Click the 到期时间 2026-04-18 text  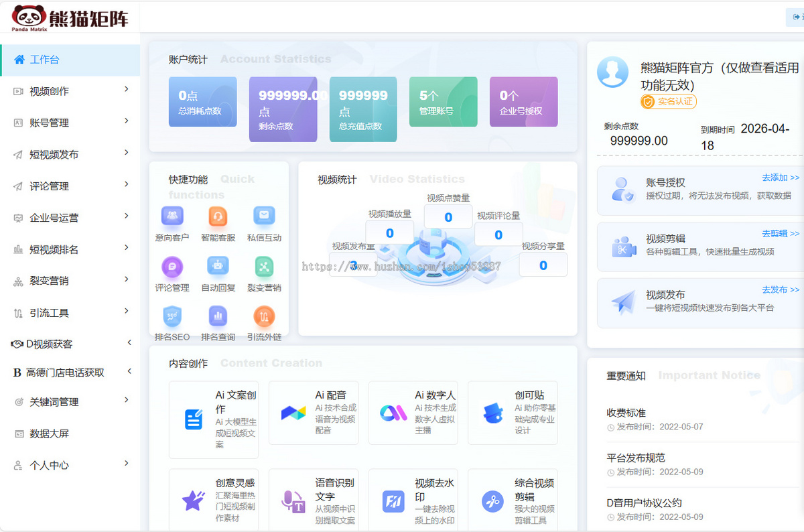(x=745, y=137)
